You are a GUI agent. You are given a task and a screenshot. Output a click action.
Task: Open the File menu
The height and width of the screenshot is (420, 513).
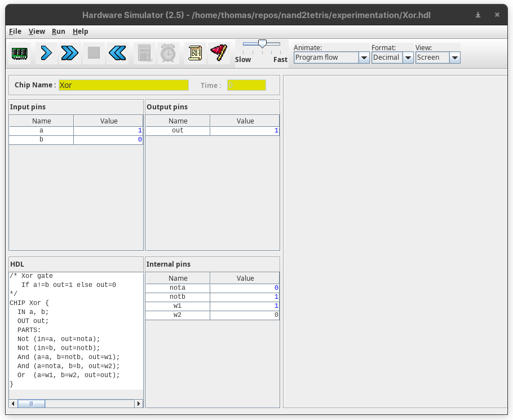(15, 32)
